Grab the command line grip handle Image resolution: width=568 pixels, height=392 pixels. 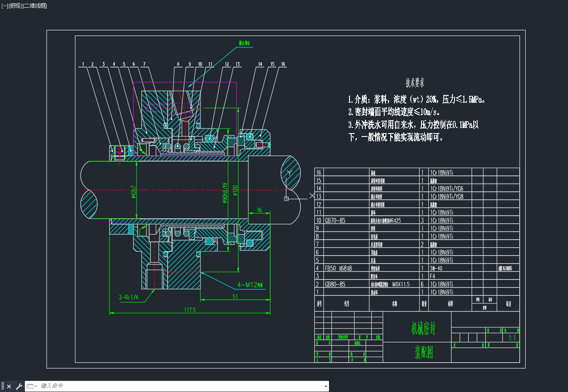coord(3,386)
